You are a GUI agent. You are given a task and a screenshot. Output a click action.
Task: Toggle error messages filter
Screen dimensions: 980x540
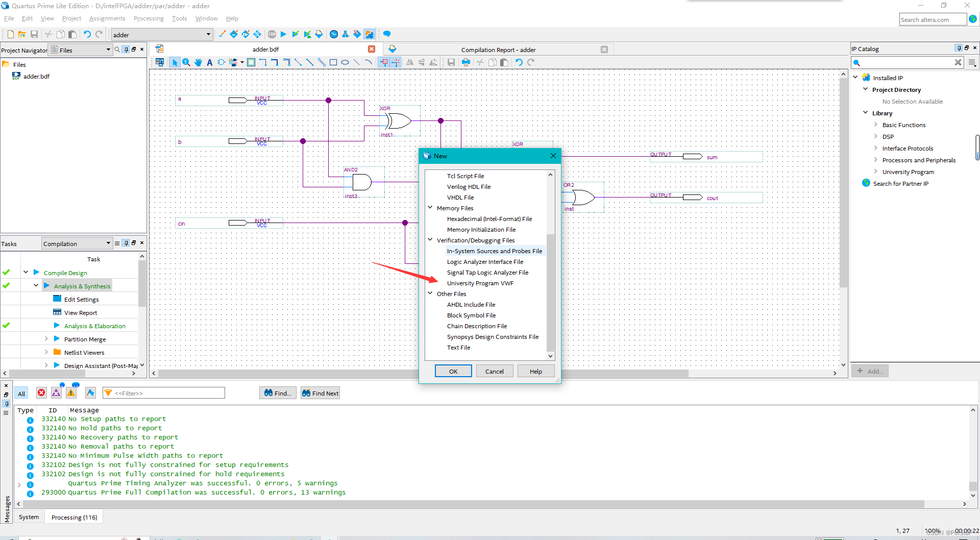coord(41,393)
